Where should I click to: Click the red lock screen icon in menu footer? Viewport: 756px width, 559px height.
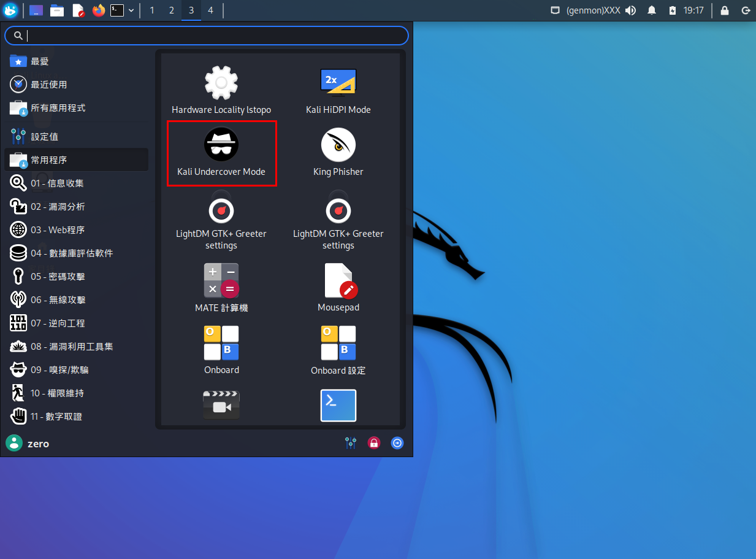click(374, 443)
